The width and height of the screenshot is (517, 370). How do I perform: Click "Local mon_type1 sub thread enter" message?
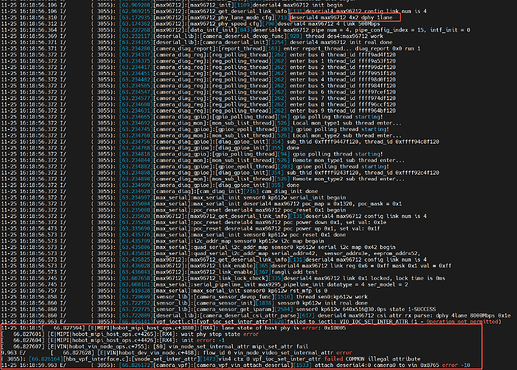[347, 123]
